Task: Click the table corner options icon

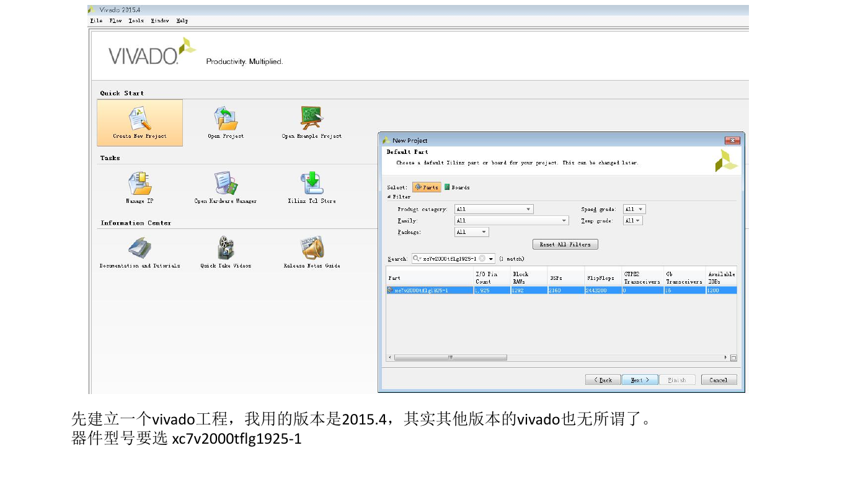Action: coord(733,357)
